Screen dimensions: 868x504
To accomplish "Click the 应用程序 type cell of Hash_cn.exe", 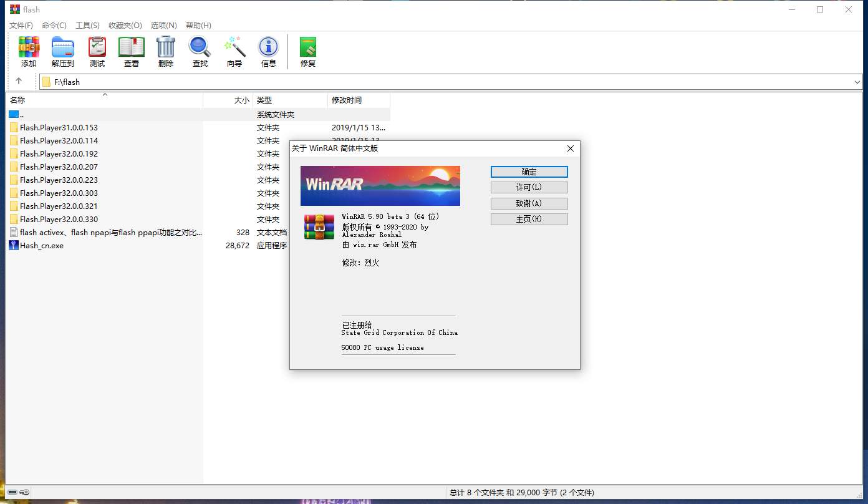I will coord(272,245).
